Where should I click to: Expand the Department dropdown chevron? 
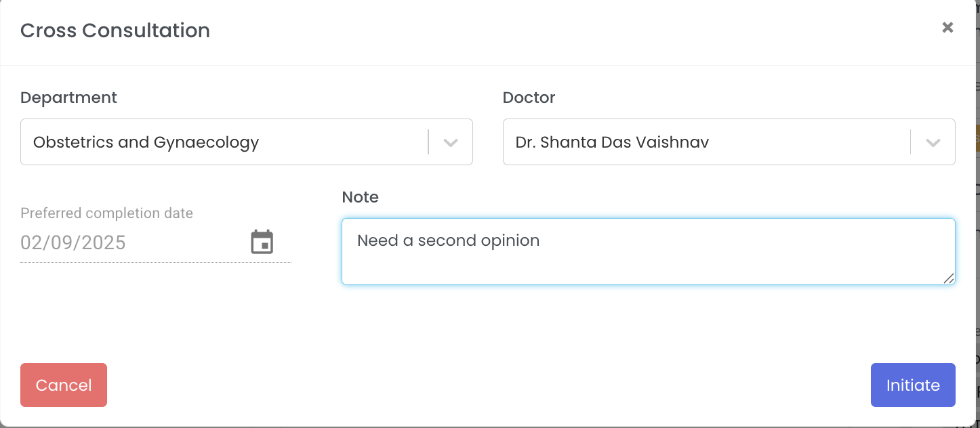coord(451,142)
